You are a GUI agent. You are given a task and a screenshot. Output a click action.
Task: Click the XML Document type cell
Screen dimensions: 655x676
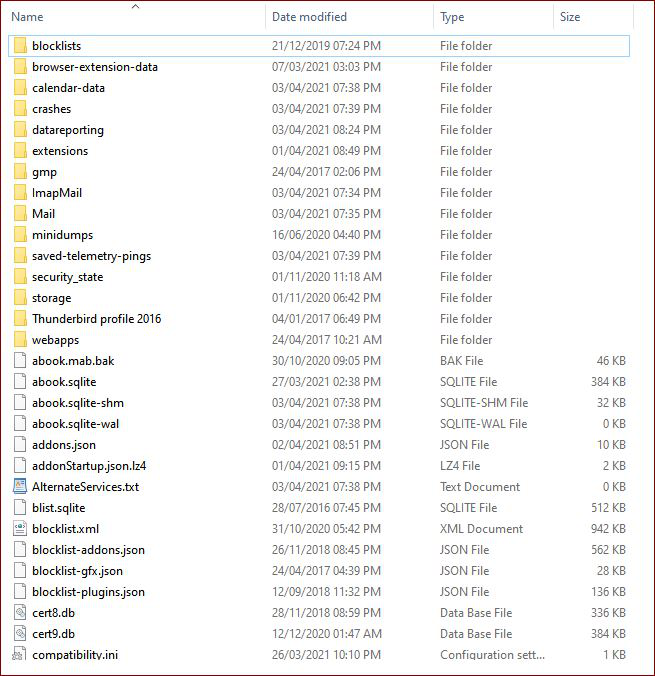481,529
